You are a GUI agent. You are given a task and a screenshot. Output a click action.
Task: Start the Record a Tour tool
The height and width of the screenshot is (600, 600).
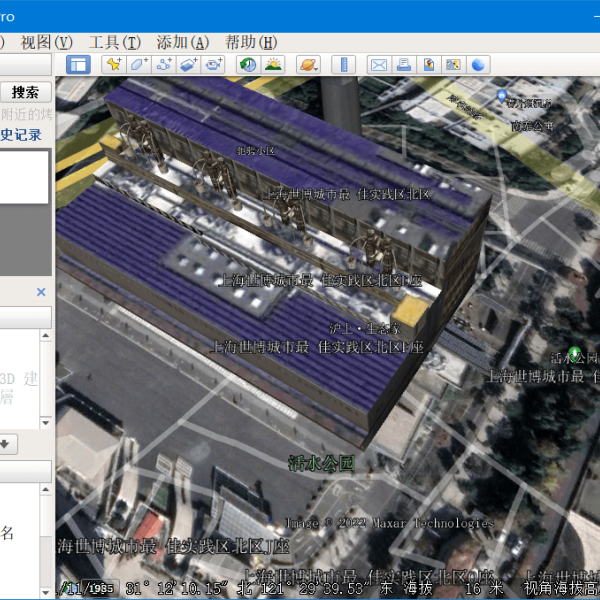(x=213, y=65)
